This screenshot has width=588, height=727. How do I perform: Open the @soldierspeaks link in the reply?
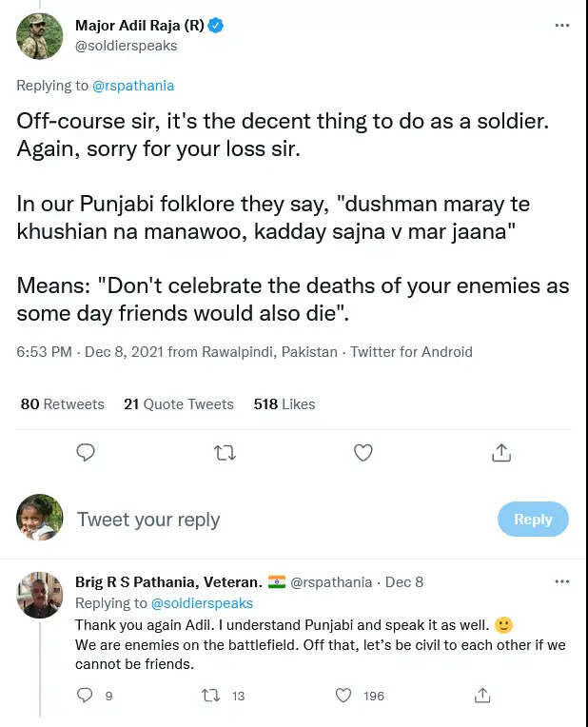[x=202, y=603]
